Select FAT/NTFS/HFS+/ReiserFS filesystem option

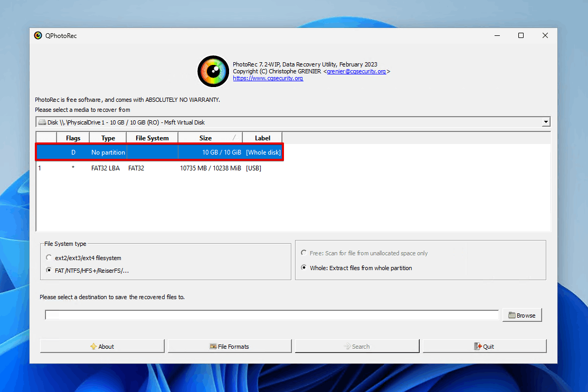[50, 270]
